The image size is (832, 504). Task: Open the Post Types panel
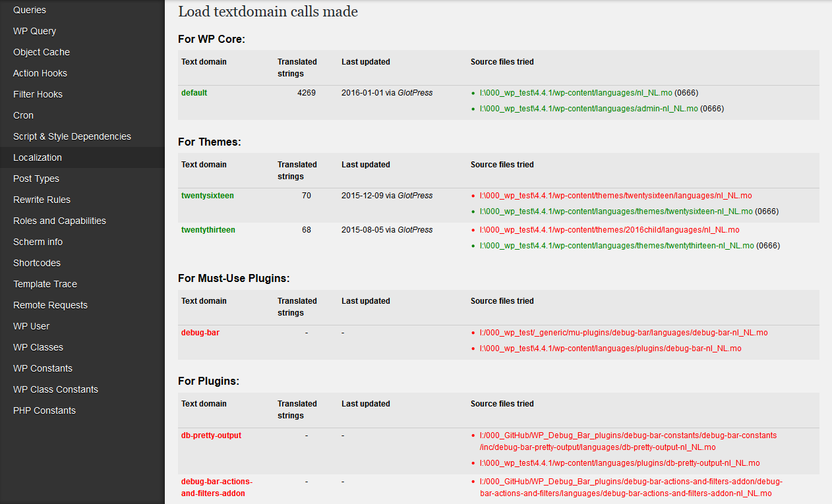pos(82,179)
